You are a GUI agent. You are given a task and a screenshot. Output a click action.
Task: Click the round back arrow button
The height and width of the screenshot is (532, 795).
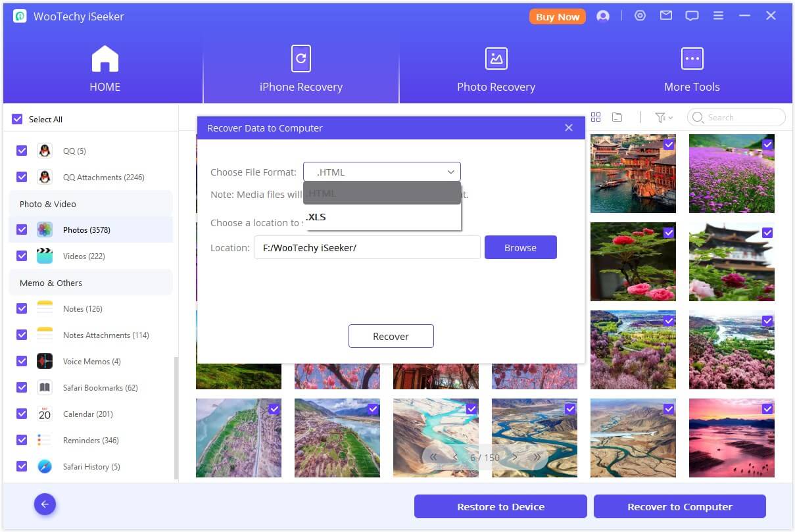[45, 504]
